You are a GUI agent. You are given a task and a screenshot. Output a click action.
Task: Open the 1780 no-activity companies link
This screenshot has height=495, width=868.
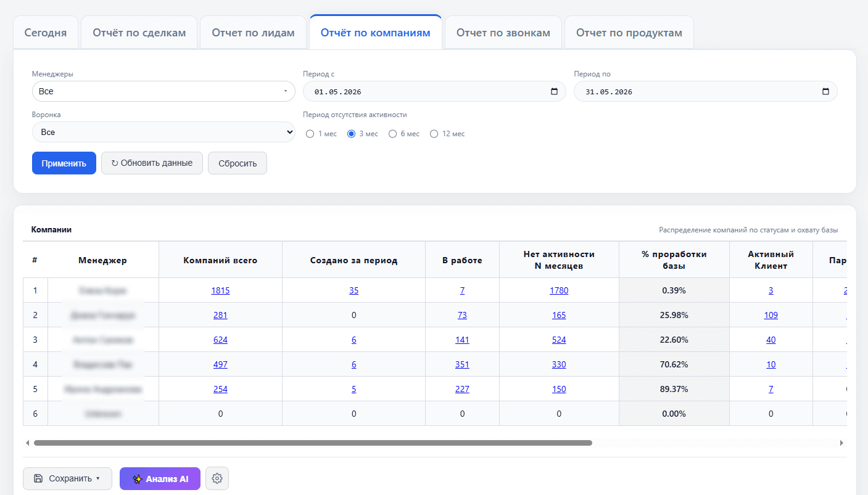click(x=559, y=290)
